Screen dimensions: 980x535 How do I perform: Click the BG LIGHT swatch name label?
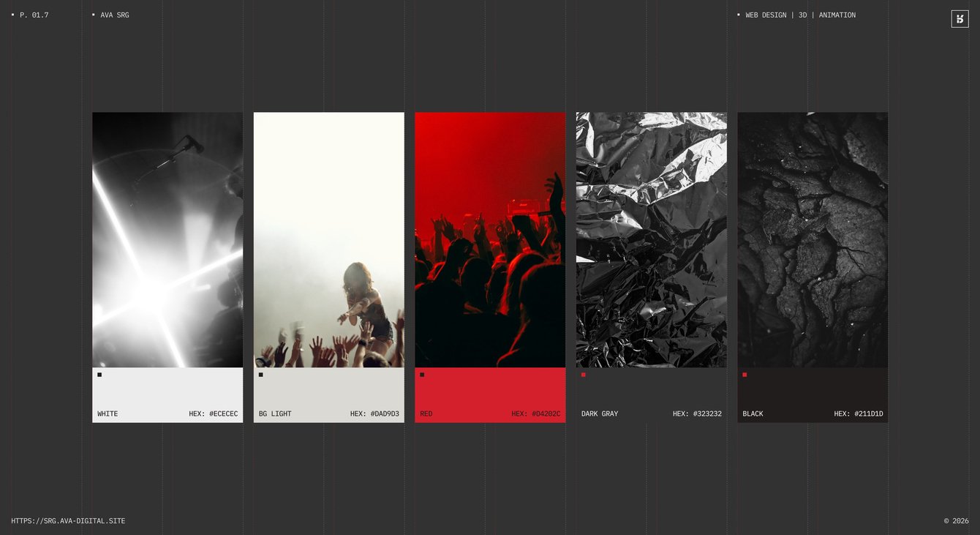275,414
